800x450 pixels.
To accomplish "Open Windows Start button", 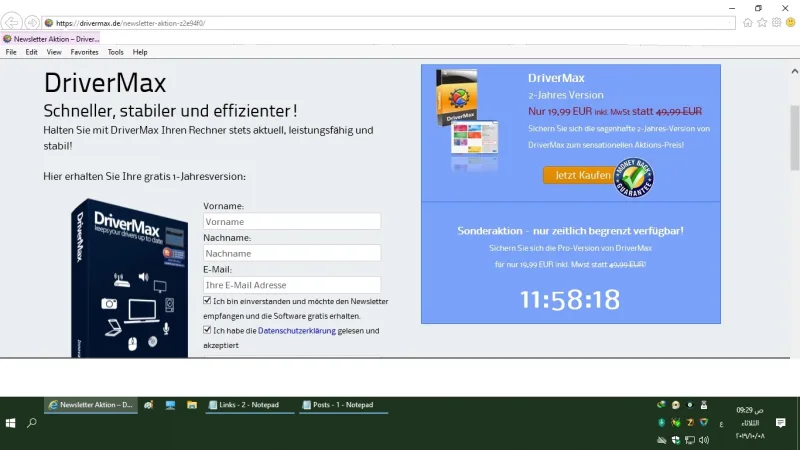I will tap(11, 423).
